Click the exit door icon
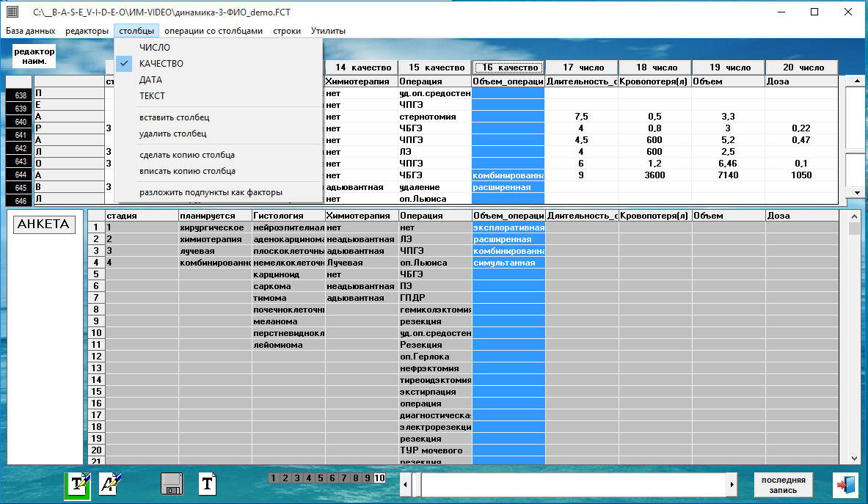The width and height of the screenshot is (868, 504). (x=845, y=485)
